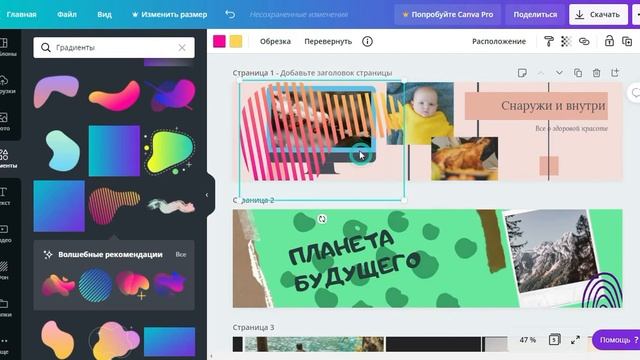
Task: Open the Файл menu
Action: (67, 14)
